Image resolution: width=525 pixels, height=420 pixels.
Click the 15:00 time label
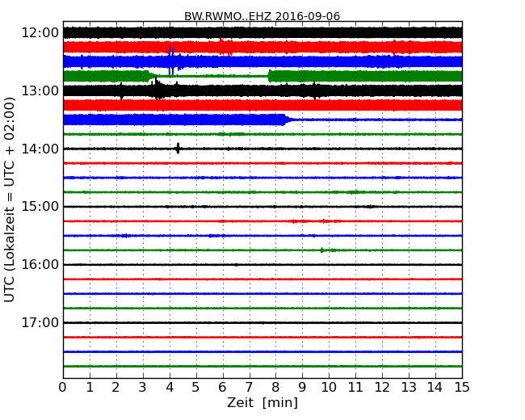pos(40,207)
